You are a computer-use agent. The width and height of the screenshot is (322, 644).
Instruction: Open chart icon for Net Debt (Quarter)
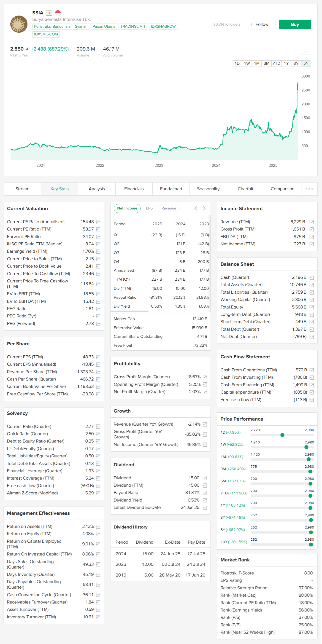click(312, 337)
